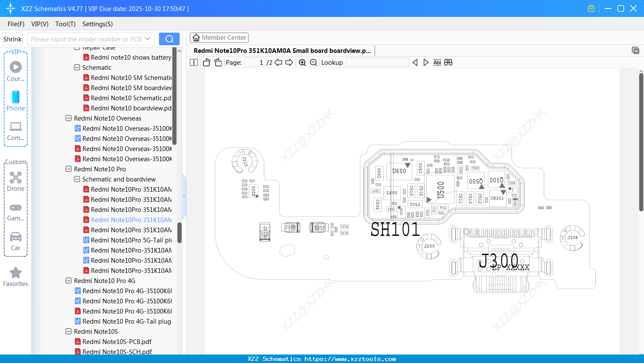Zoom in on the boardview PDF
Image resolution: width=644 pixels, height=363 pixels.
coord(302,62)
